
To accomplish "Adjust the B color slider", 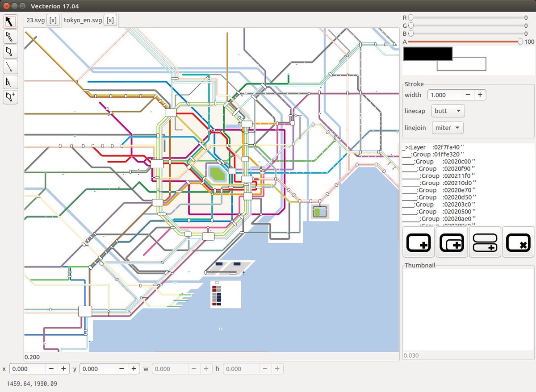I will pos(465,33).
